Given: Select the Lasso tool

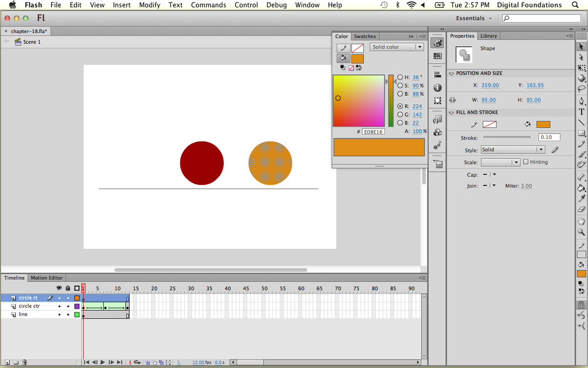Looking at the screenshot, I should click(581, 89).
